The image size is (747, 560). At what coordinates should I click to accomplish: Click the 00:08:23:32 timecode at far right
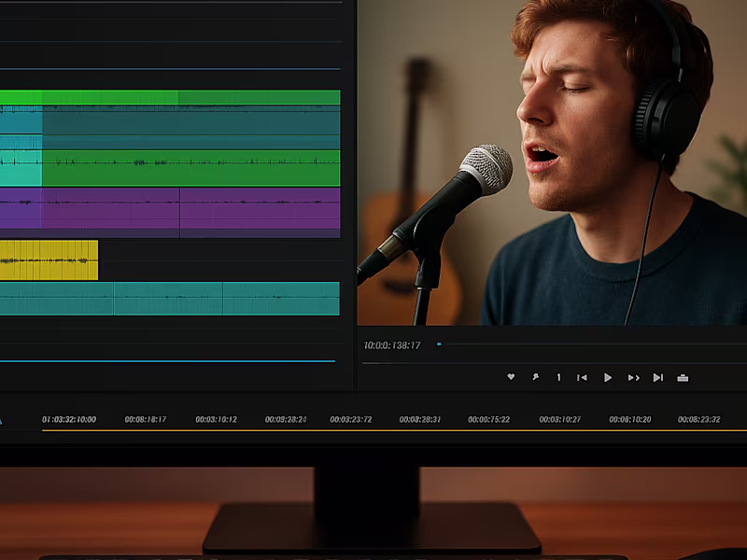click(700, 420)
